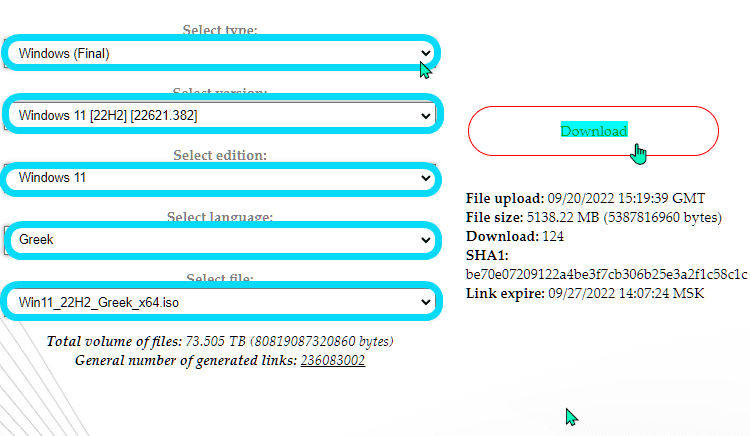Click the Download button
Viewport: 750px width, 436px height.
click(x=593, y=131)
